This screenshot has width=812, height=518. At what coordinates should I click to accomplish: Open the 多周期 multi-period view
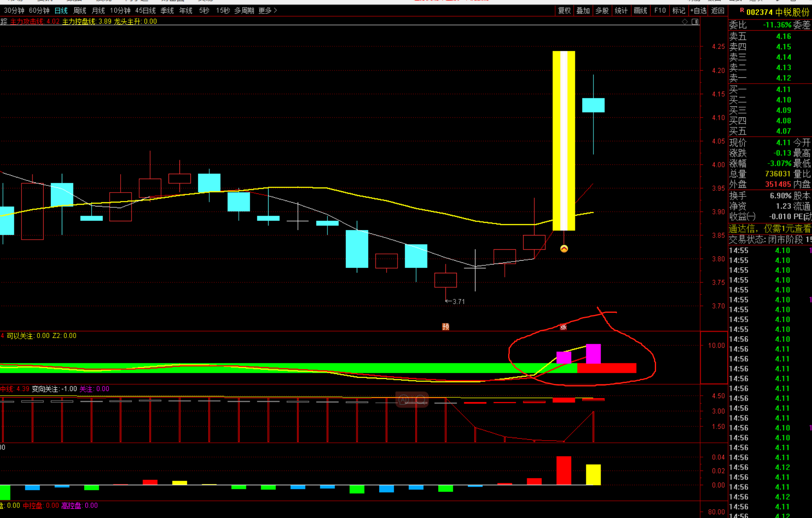(244, 11)
